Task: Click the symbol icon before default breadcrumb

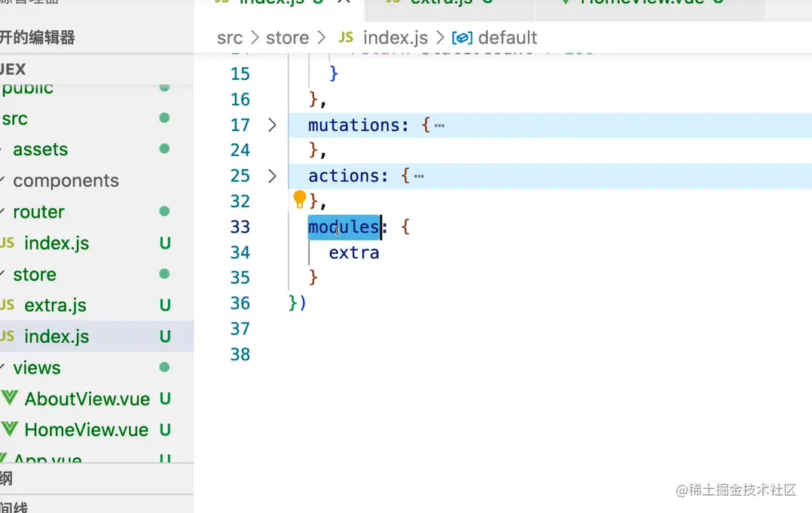Action: [462, 38]
